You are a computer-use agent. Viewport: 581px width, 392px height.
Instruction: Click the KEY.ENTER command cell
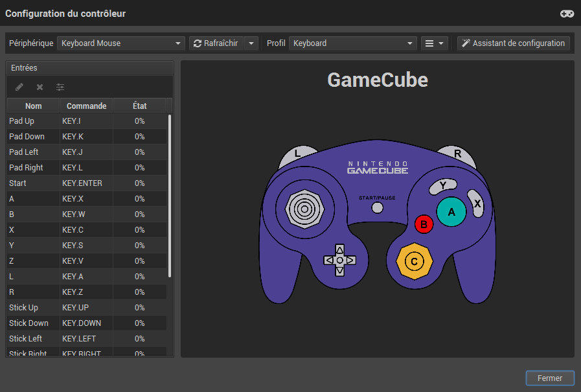click(86, 183)
